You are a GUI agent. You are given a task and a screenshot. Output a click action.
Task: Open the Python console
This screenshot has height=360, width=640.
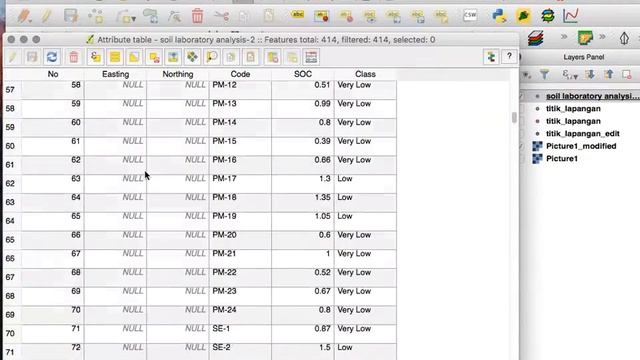tap(499, 16)
